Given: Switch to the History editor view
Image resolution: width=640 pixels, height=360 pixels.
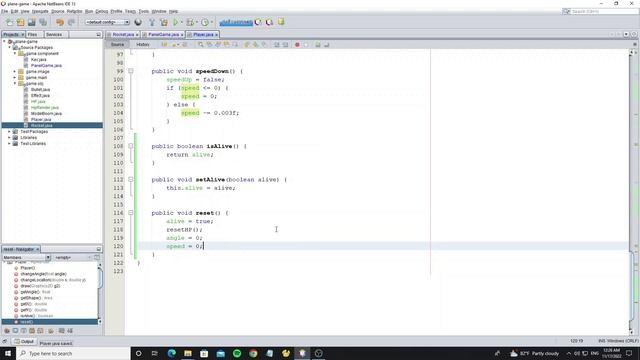Looking at the screenshot, I should pyautogui.click(x=143, y=44).
